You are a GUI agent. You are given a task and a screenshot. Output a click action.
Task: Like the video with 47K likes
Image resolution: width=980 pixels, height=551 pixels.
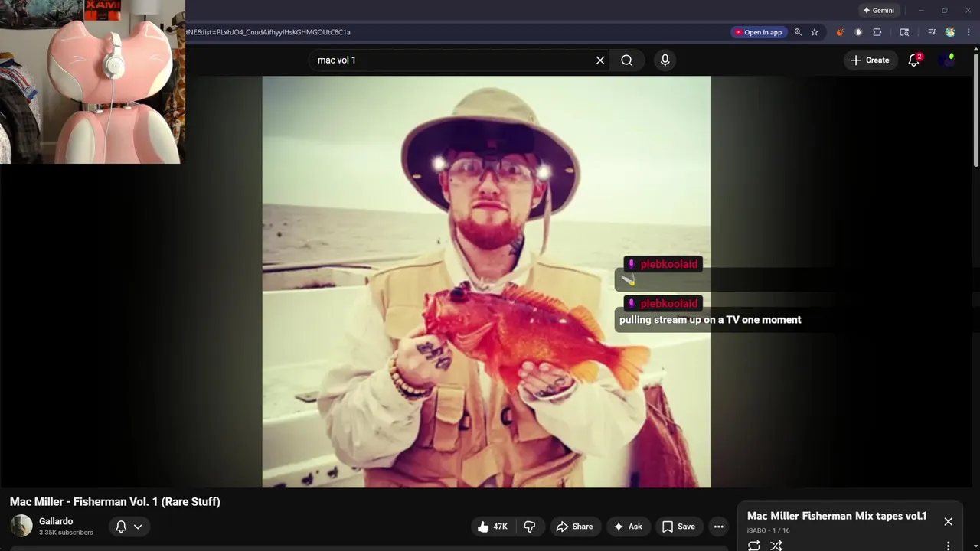pyautogui.click(x=492, y=527)
